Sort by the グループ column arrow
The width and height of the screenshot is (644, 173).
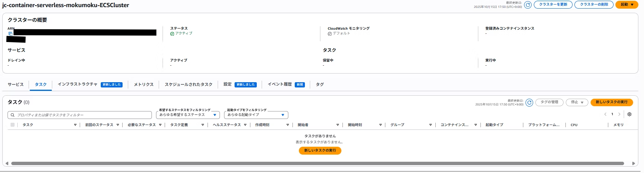coord(430,125)
